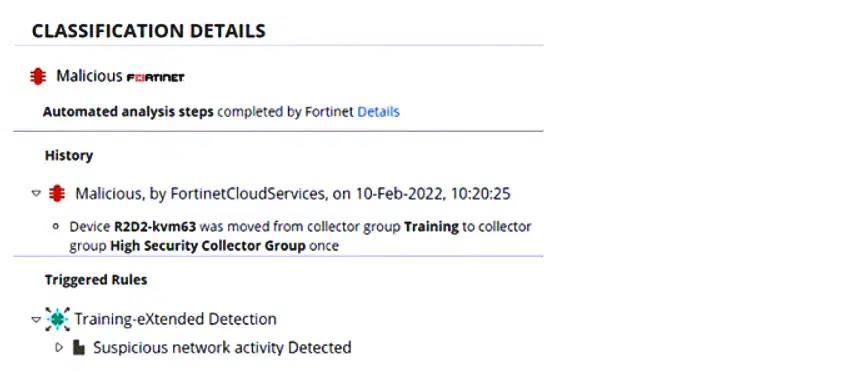Click the red Malicious bug icon at top

point(38,76)
